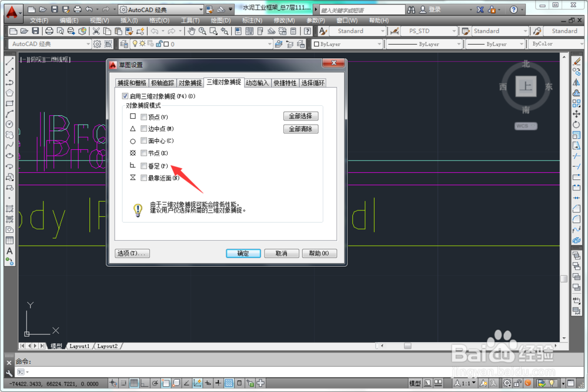The width and height of the screenshot is (588, 392).
Task: Select the Ellipse draw tool
Action: [x=9, y=156]
